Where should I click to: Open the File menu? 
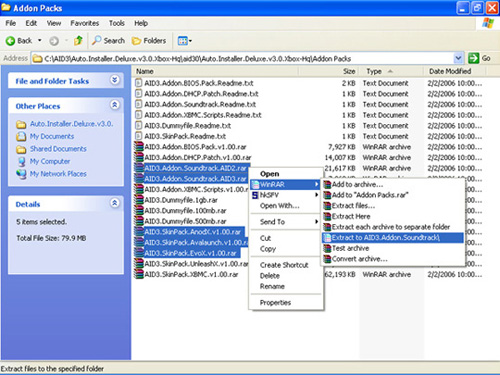11,23
